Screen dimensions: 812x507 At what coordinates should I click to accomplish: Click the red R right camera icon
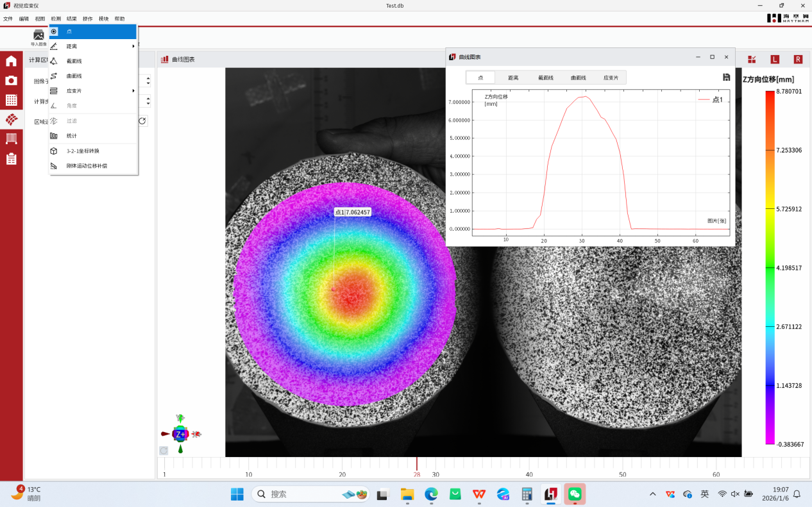coord(798,60)
